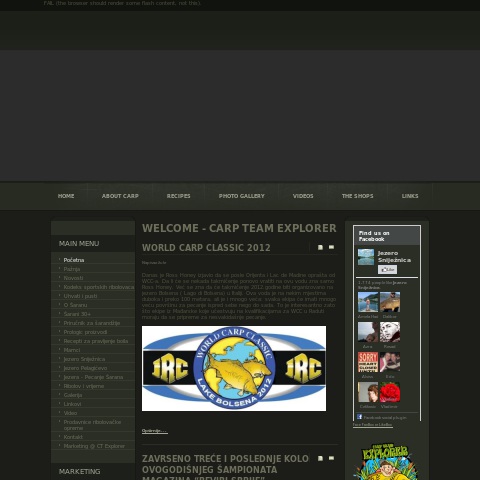
Task: Open ABOUT CARP in the navigation bar
Action: (120, 196)
